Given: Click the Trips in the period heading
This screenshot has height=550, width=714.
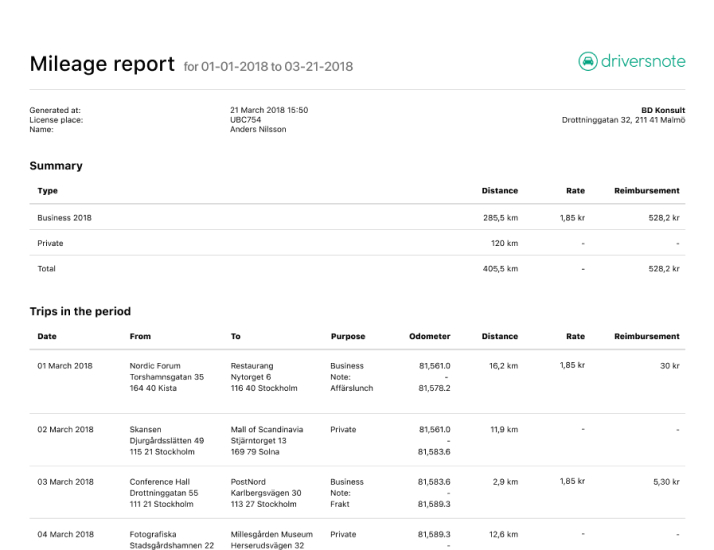Looking at the screenshot, I should coord(80,311).
